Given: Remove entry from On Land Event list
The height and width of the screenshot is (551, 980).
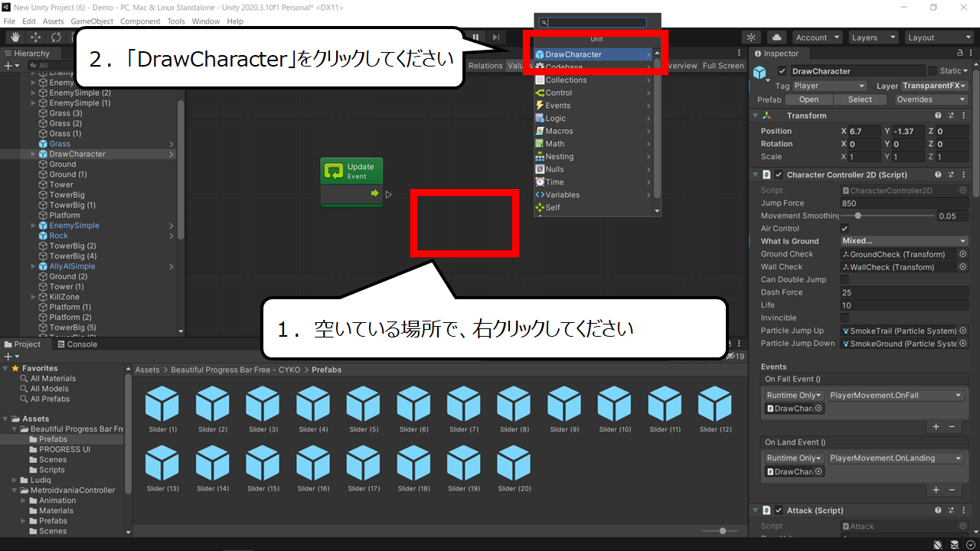Looking at the screenshot, I should pos(952,490).
